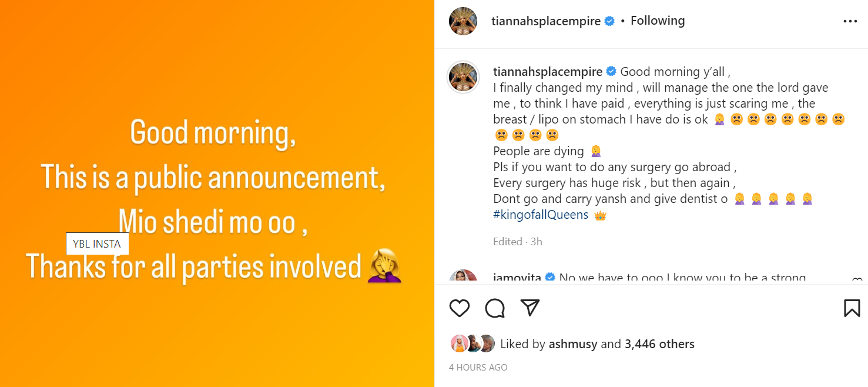
Task: Open comments with the speech bubble icon
Action: (x=495, y=308)
